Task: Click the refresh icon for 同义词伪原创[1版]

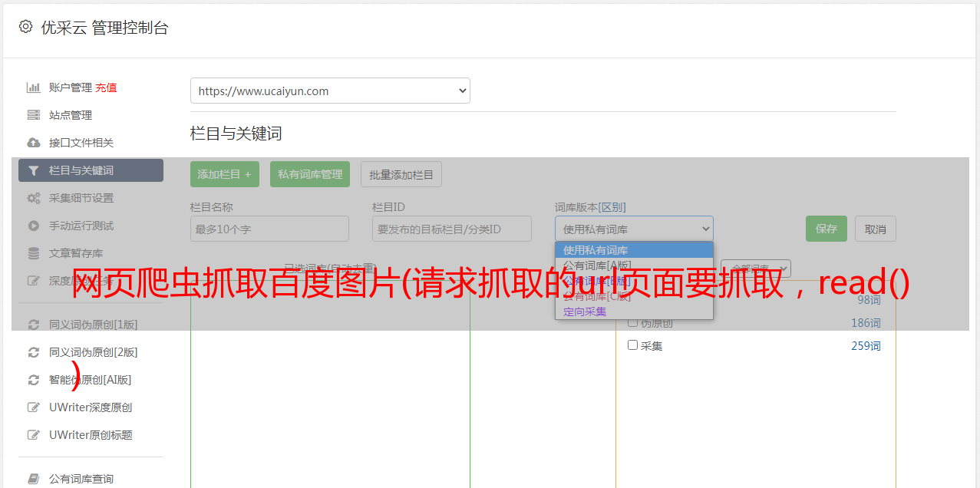Action: (33, 325)
